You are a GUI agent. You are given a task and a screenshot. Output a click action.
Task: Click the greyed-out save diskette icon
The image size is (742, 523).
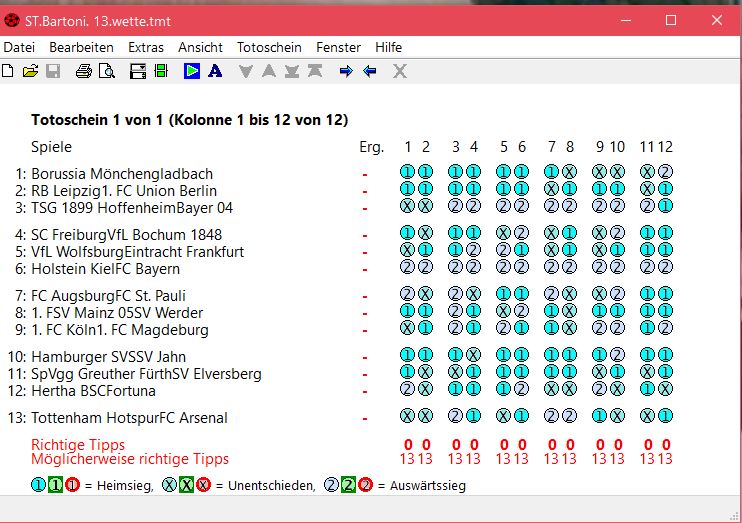pyautogui.click(x=53, y=71)
